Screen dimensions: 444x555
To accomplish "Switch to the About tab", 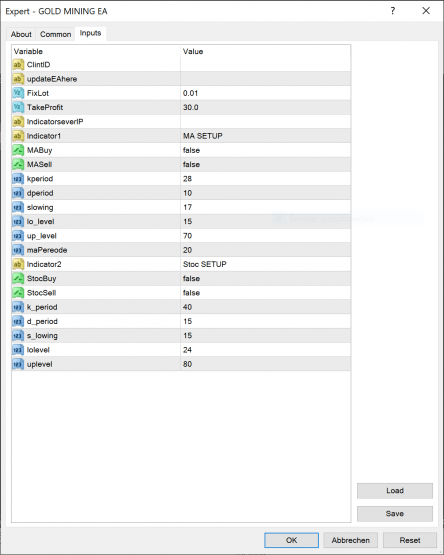I will point(21,34).
